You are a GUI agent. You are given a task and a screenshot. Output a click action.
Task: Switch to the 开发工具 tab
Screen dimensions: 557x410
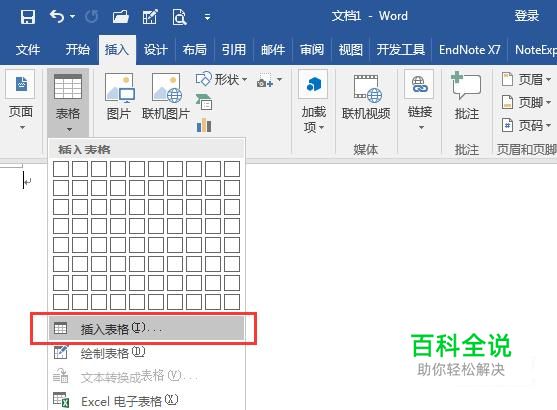coord(401,49)
